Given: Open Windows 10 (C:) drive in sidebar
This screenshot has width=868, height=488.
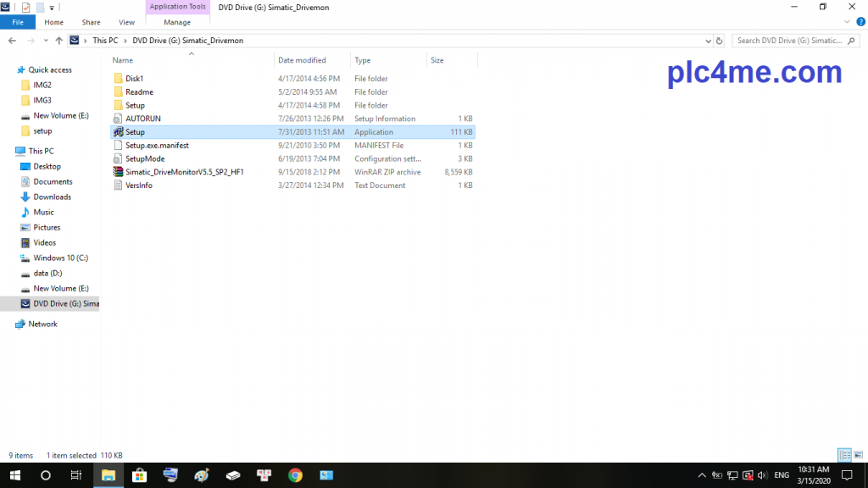Looking at the screenshot, I should [60, 258].
